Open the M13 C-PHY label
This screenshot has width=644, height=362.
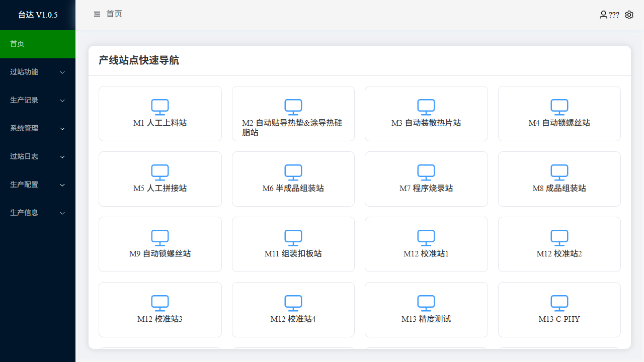point(559,319)
